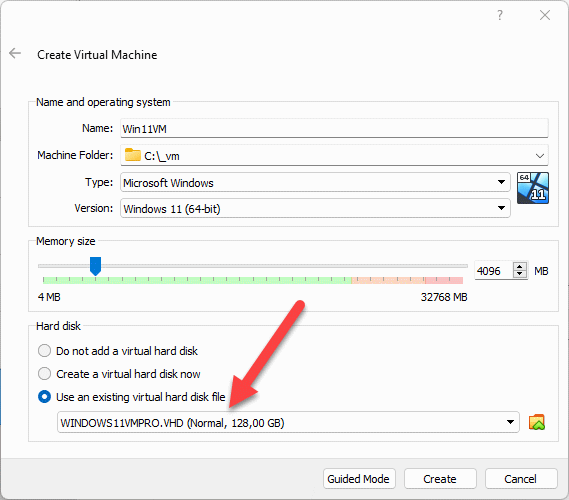Screen dimensions: 569x500
Task: Increase memory with the up spinner arrow
Action: (520, 267)
